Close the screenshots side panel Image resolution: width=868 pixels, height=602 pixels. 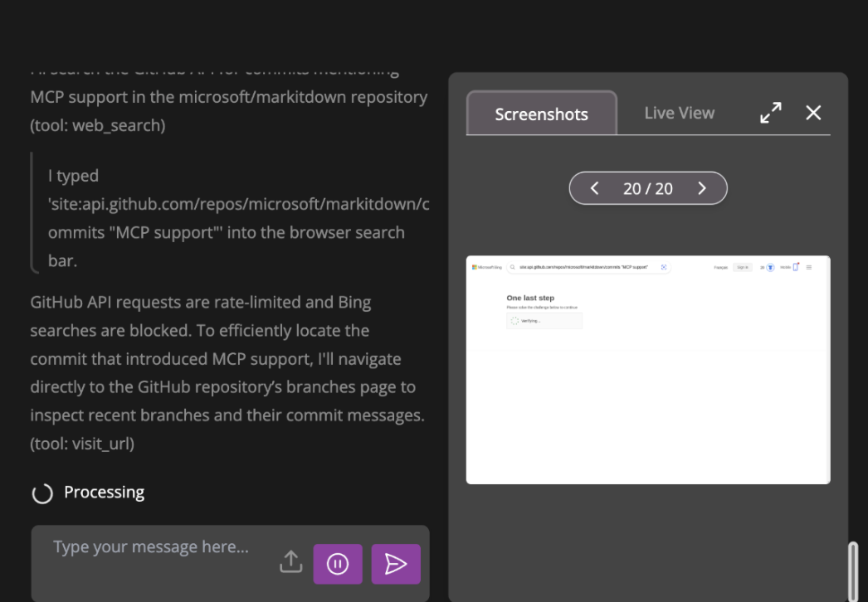(x=813, y=113)
